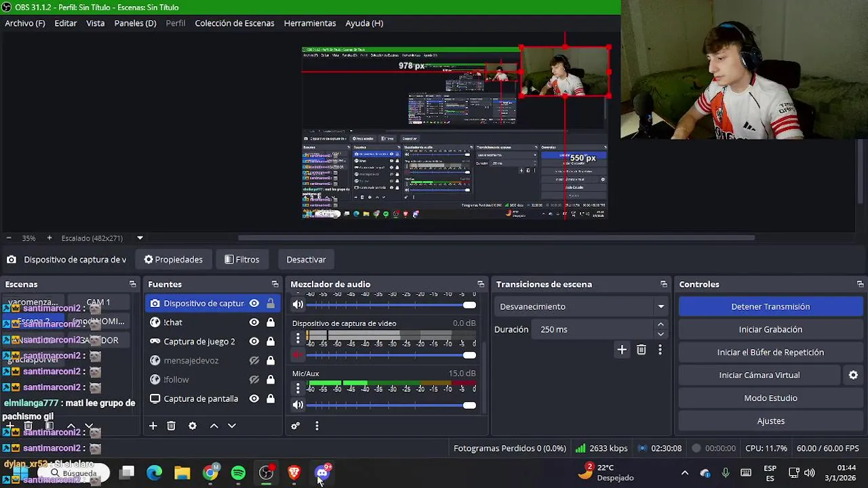
Task: Click Iniciar el Búfer de Repetición
Action: pyautogui.click(x=770, y=352)
